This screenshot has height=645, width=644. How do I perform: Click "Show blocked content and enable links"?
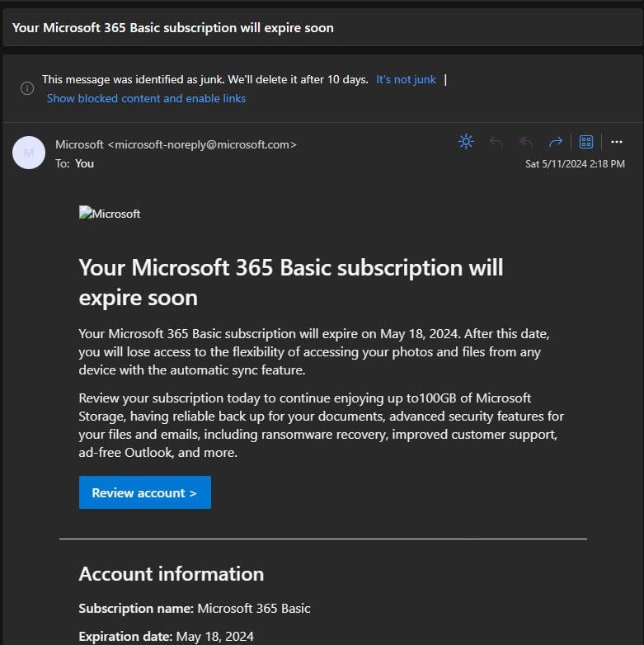point(146,98)
